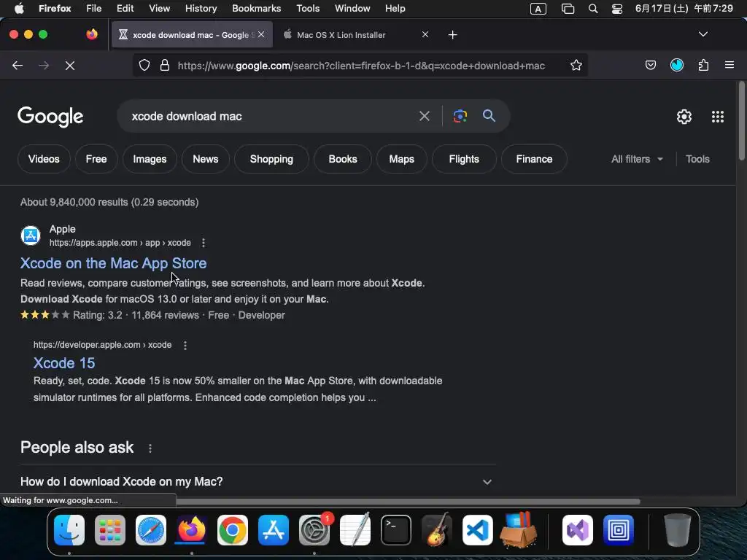Filter results by Videos
Image resolution: width=747 pixels, height=560 pixels.
(44, 159)
